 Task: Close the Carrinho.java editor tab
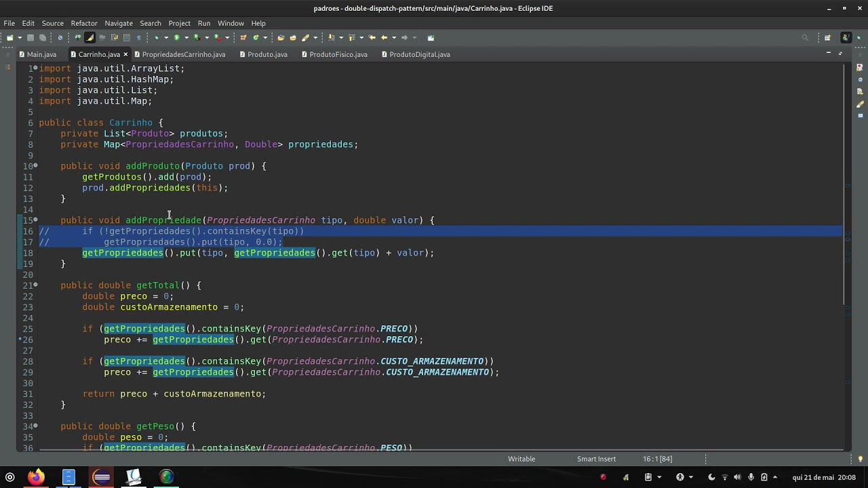click(125, 54)
